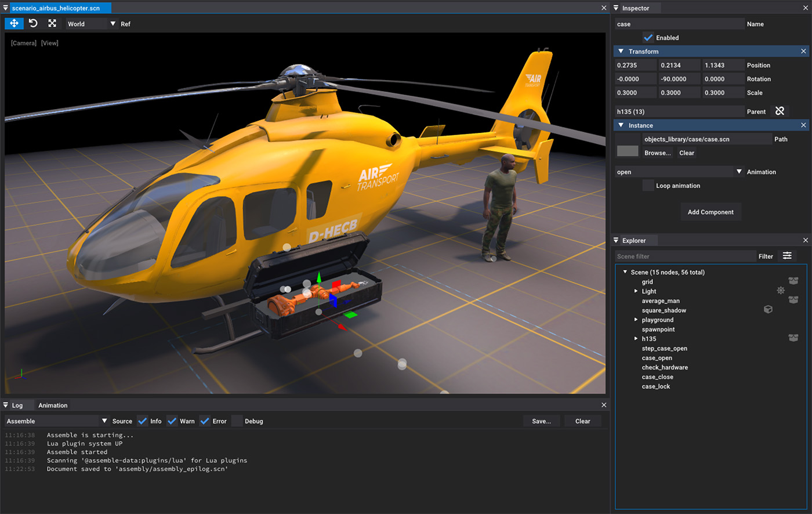
Task: Click the unlink parent icon
Action: (x=780, y=111)
